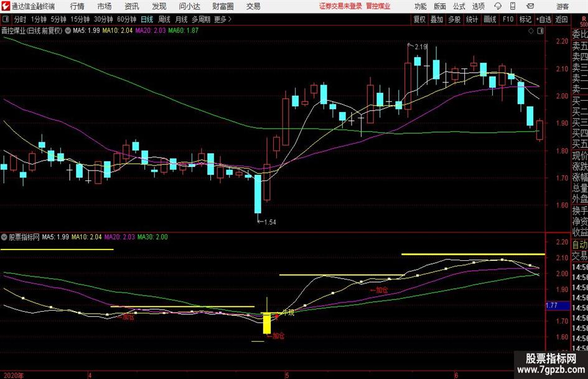The image size is (588, 379).
Task: Click the diamond icon above main chart
Action: click(531, 31)
